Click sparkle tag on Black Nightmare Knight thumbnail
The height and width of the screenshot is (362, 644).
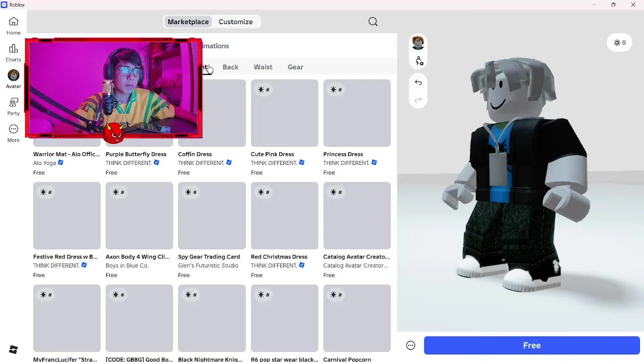tap(191, 295)
